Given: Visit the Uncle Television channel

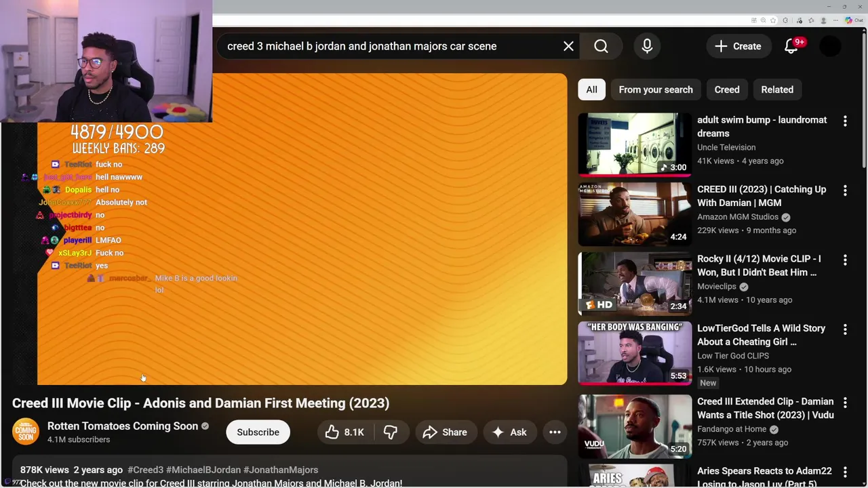Looking at the screenshot, I should (726, 147).
